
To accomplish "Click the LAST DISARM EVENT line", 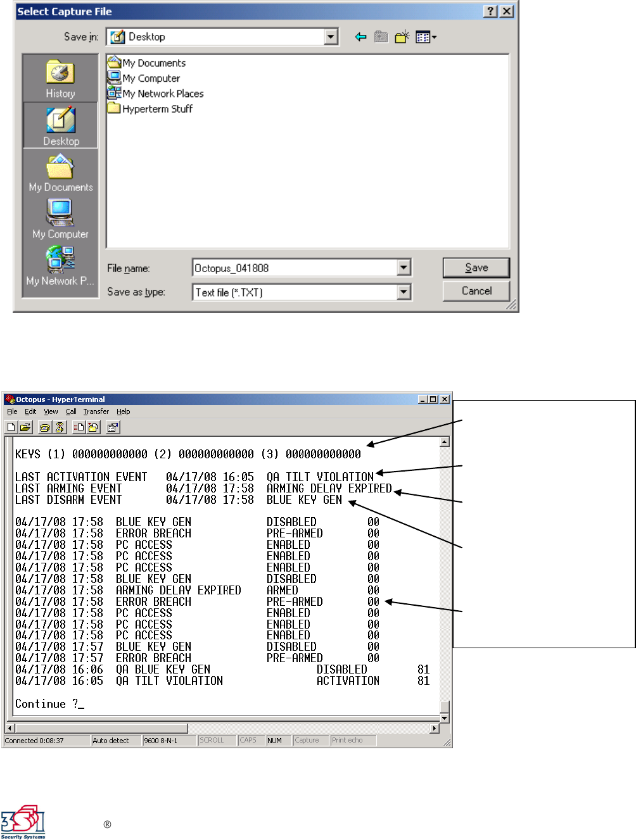I will pyautogui.click(x=179, y=499).
